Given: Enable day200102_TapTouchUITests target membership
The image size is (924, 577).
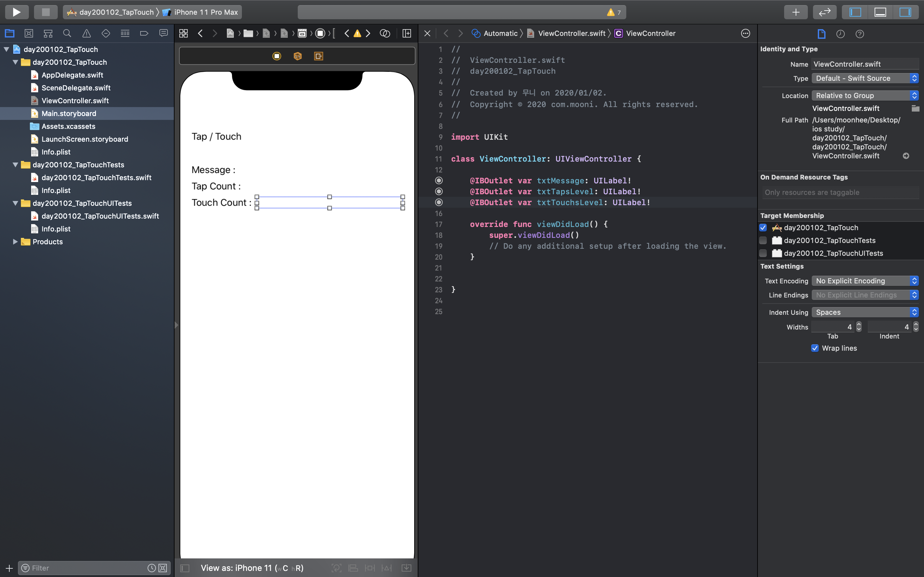Looking at the screenshot, I should click(763, 253).
